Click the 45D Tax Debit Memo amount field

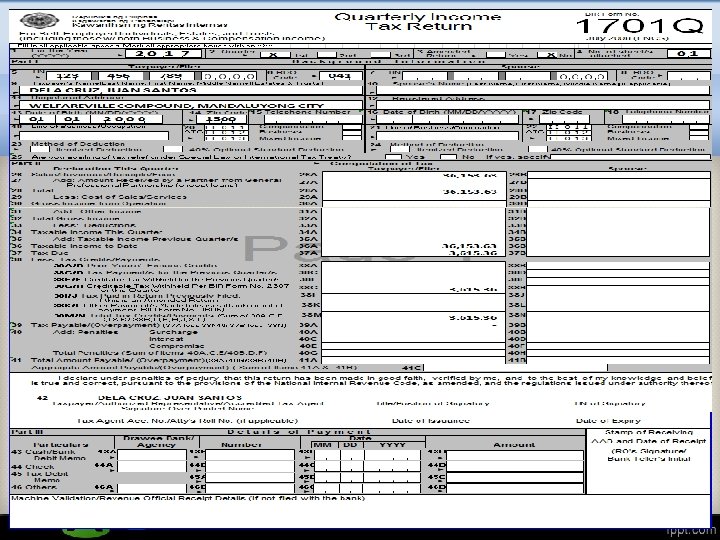point(515,478)
